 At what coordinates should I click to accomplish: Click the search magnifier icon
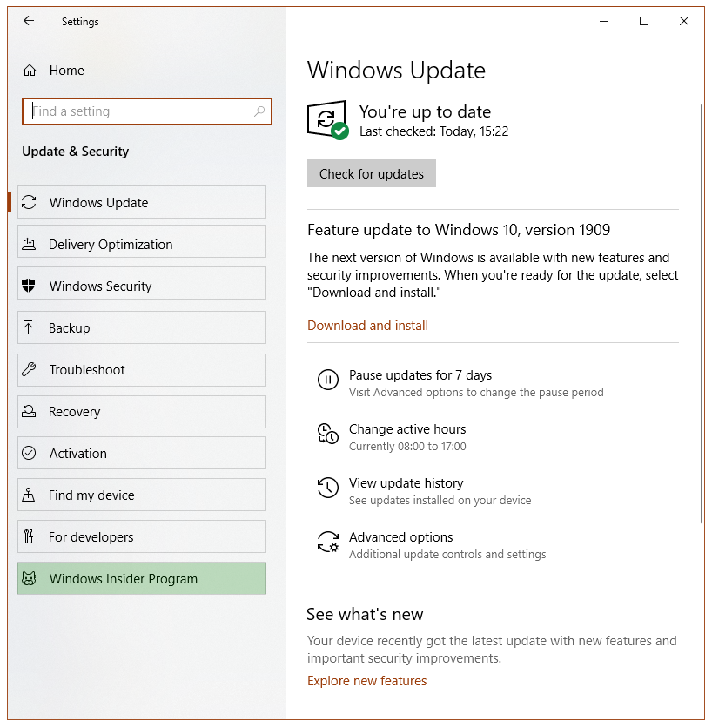259,111
